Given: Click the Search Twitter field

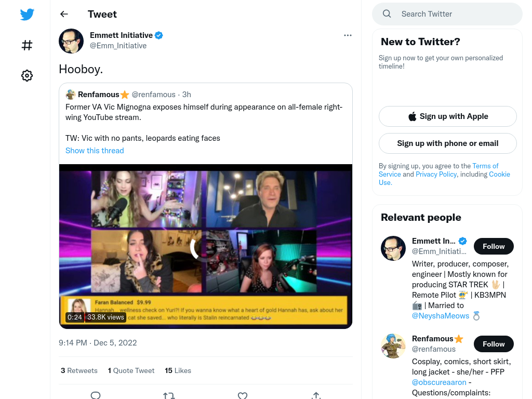Looking at the screenshot, I should point(447,14).
